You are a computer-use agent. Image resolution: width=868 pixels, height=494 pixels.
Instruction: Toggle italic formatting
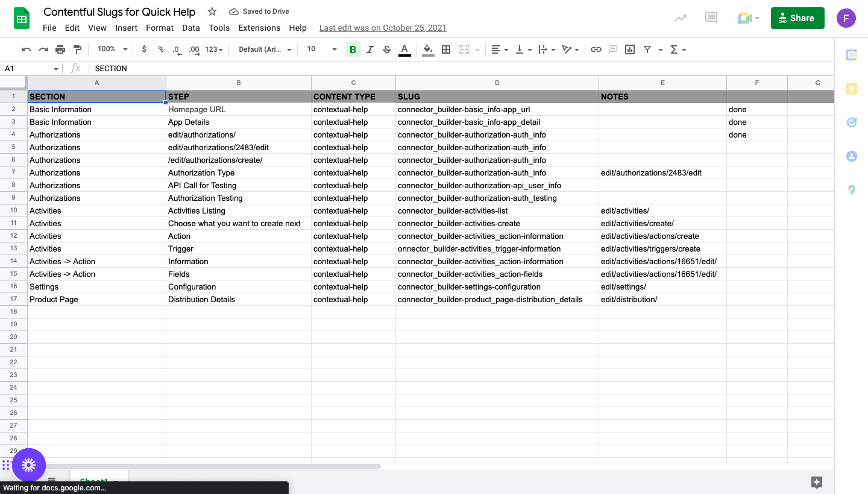(370, 49)
